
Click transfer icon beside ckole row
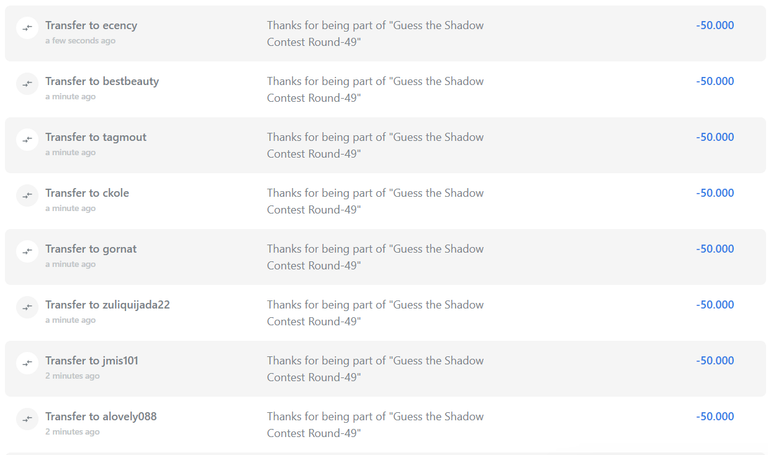coord(27,195)
